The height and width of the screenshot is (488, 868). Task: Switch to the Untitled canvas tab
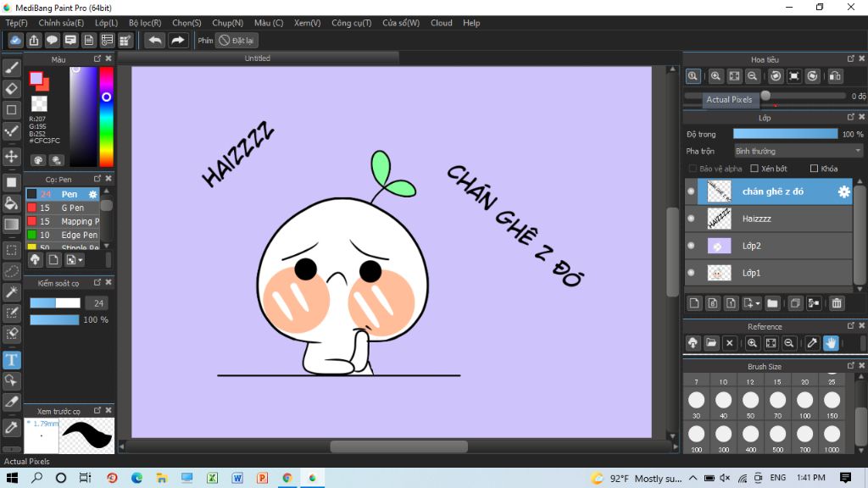[x=258, y=58]
